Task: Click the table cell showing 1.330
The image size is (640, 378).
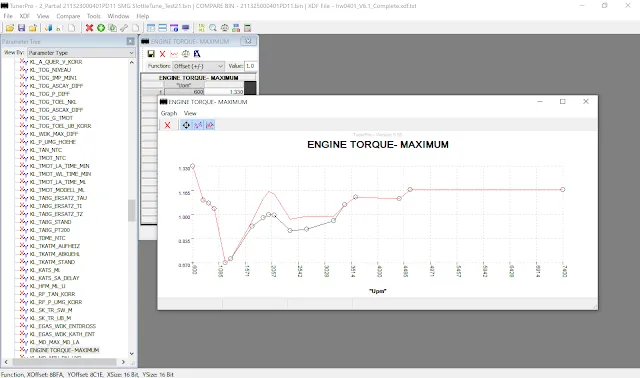Action: click(x=224, y=92)
